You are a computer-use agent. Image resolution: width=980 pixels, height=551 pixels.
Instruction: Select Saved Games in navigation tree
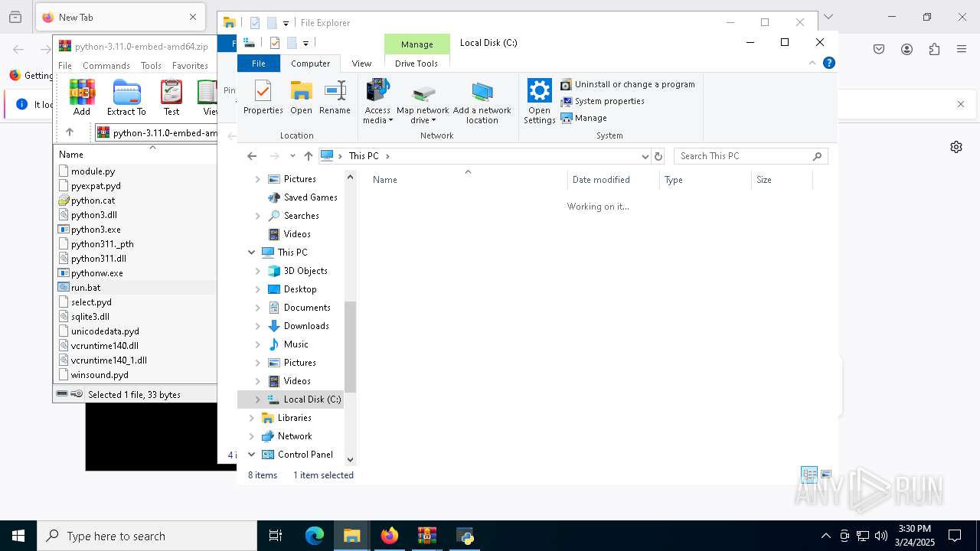(310, 197)
